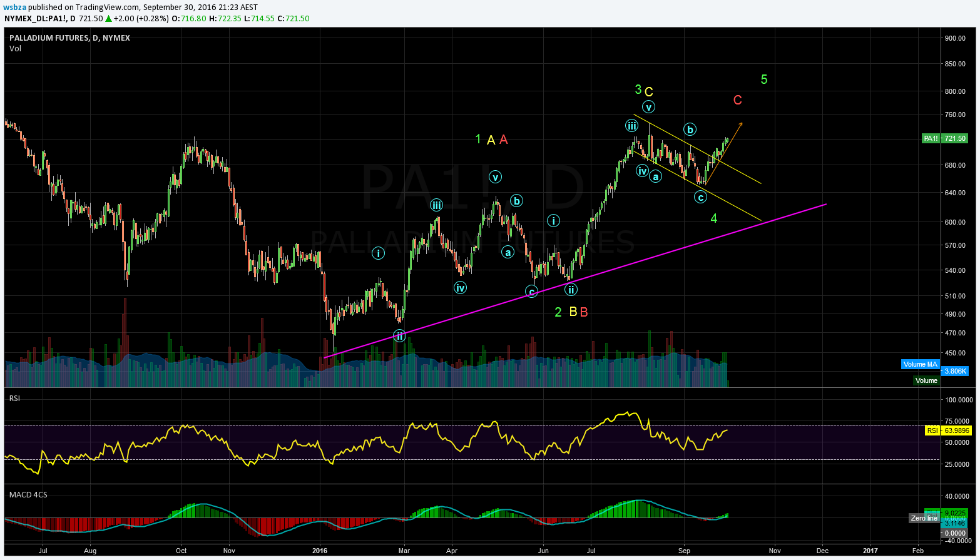Open the wsbza author profile link
The height and width of the screenshot is (560, 980).
coord(14,7)
